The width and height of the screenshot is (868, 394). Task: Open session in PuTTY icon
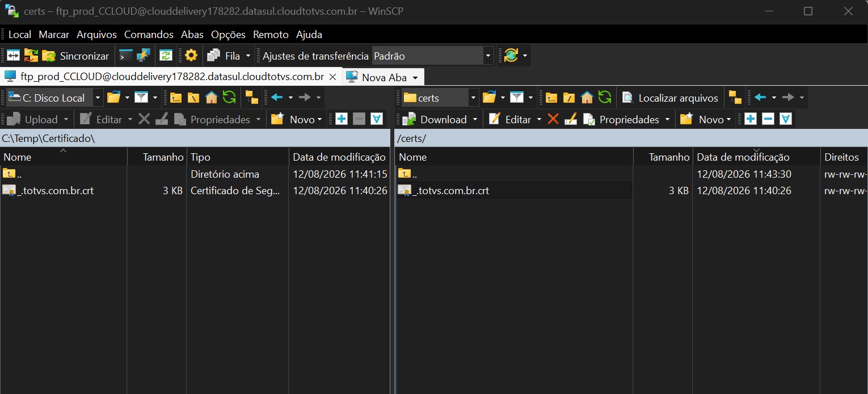[143, 56]
